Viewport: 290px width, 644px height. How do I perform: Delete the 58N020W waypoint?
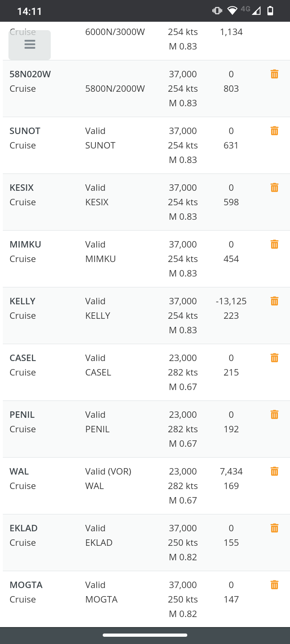(x=274, y=74)
